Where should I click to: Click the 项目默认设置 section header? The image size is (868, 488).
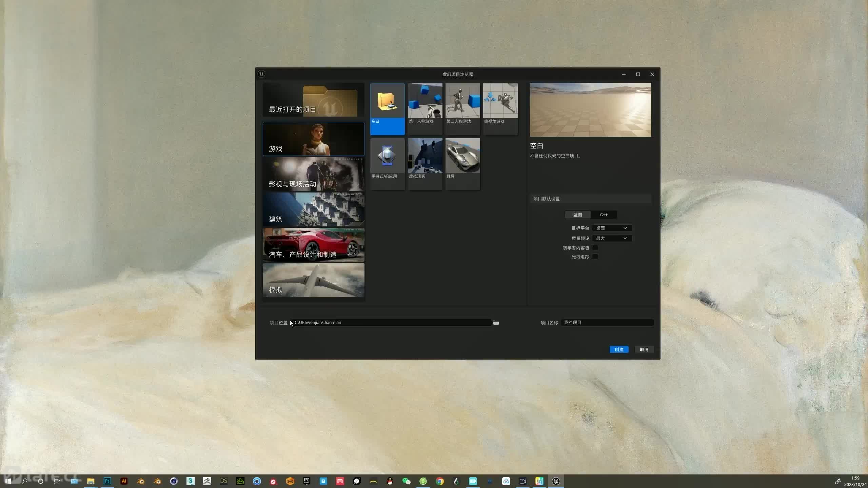pos(590,199)
